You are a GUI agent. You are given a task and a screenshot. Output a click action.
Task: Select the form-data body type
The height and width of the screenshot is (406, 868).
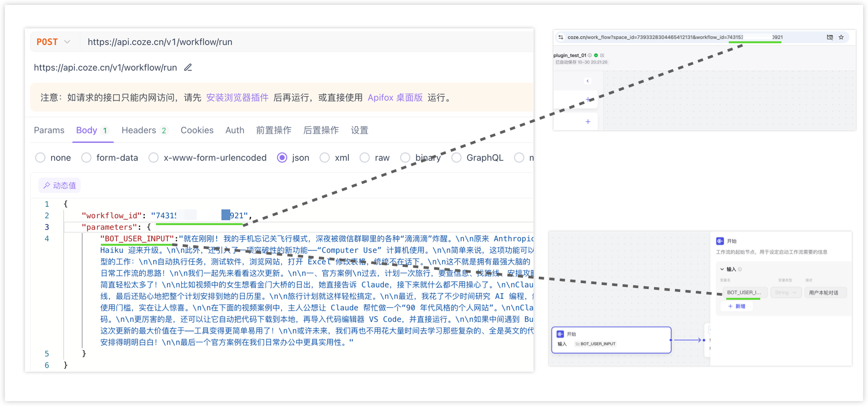click(87, 158)
